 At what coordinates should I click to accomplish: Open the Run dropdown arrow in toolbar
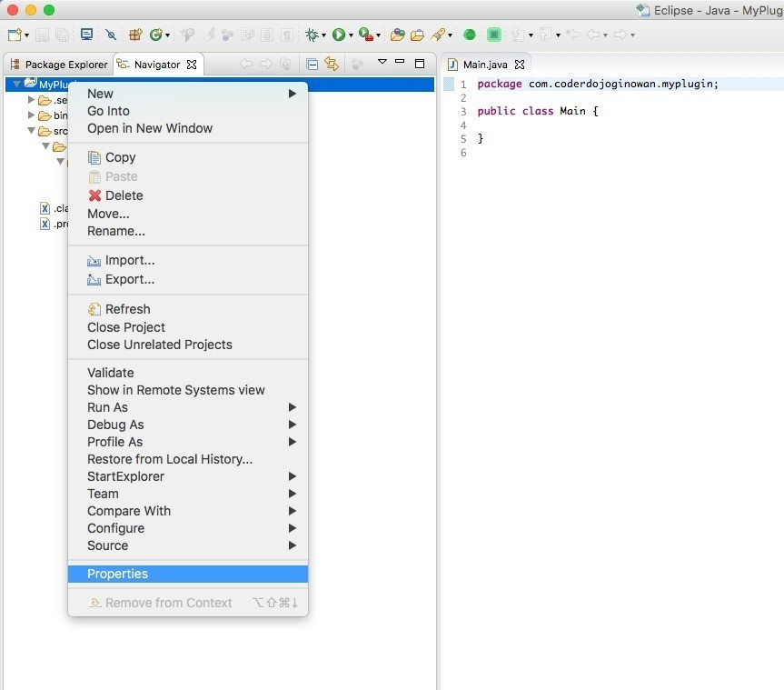[x=351, y=35]
